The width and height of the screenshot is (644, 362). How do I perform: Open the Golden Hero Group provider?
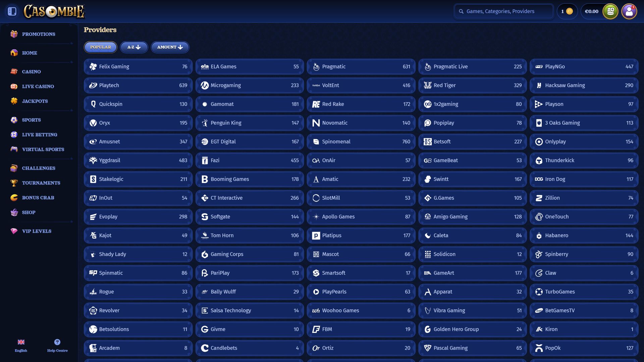472,329
